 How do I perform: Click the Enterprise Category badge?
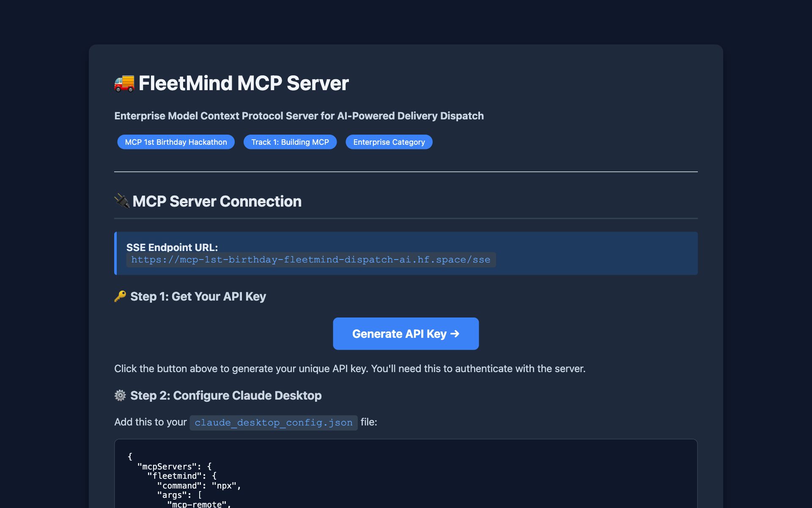pos(389,142)
